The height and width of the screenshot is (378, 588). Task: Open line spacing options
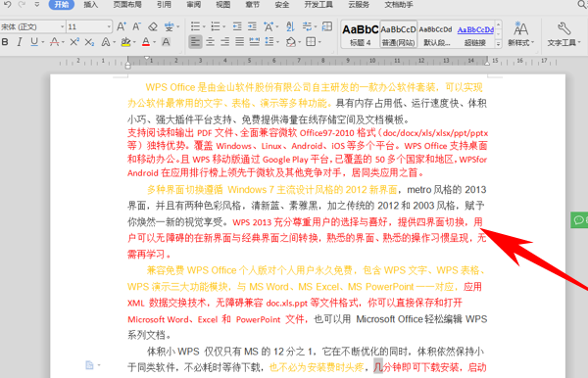pos(269,42)
